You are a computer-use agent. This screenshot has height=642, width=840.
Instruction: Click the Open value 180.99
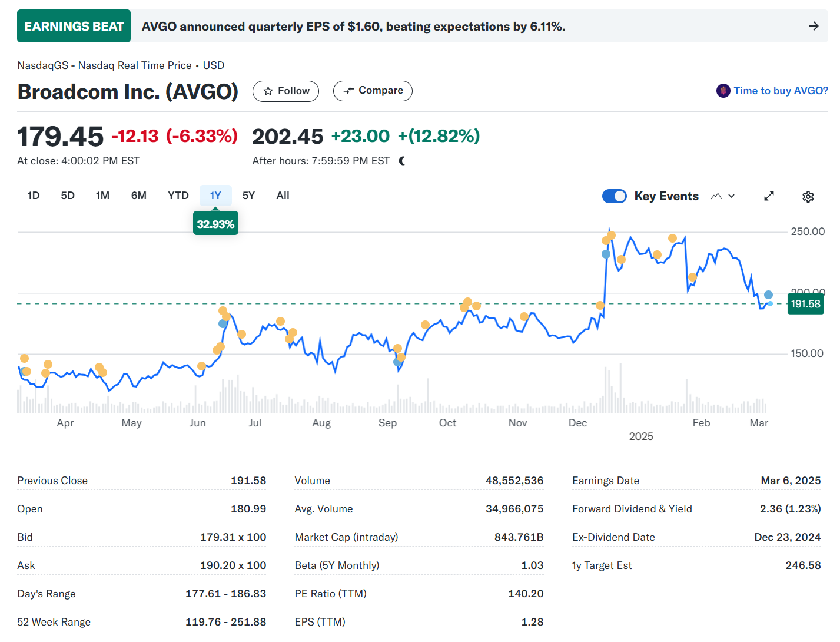click(x=248, y=509)
